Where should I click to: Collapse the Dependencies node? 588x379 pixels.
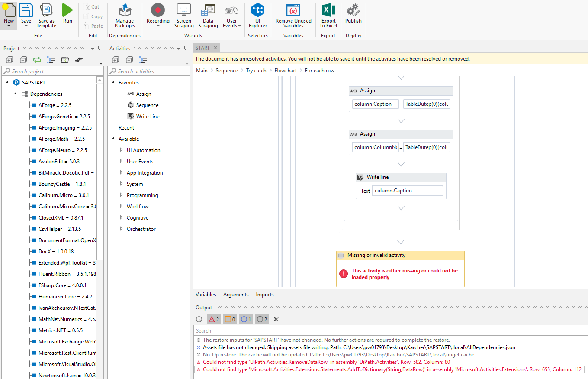(15, 94)
